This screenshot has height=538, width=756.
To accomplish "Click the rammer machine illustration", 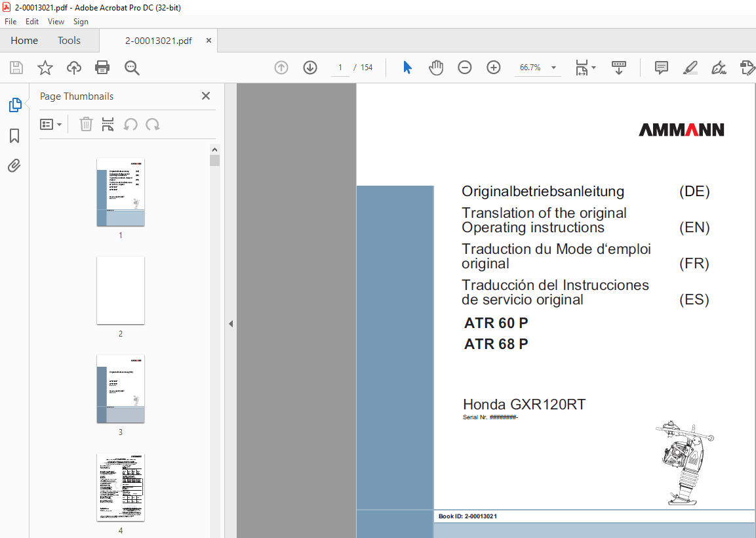I will click(685, 463).
